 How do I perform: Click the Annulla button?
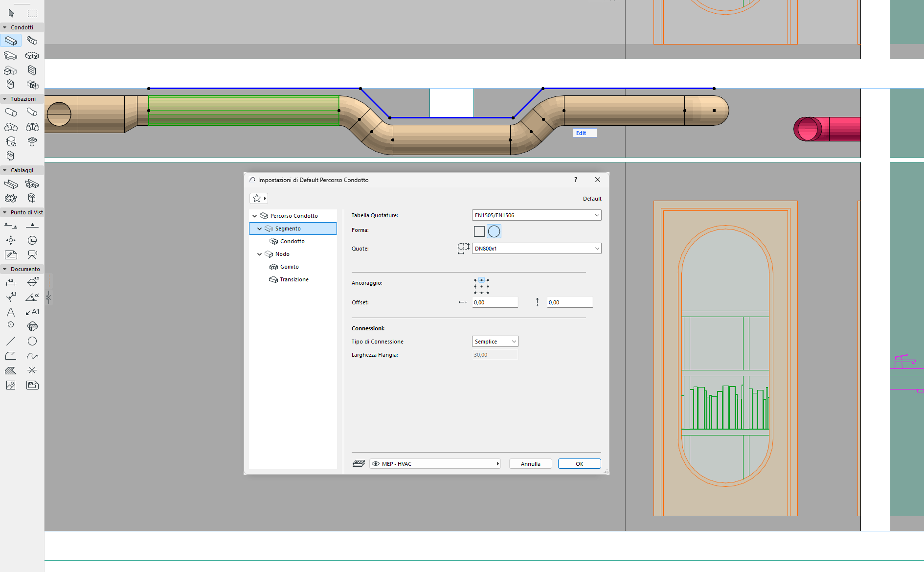click(x=530, y=464)
